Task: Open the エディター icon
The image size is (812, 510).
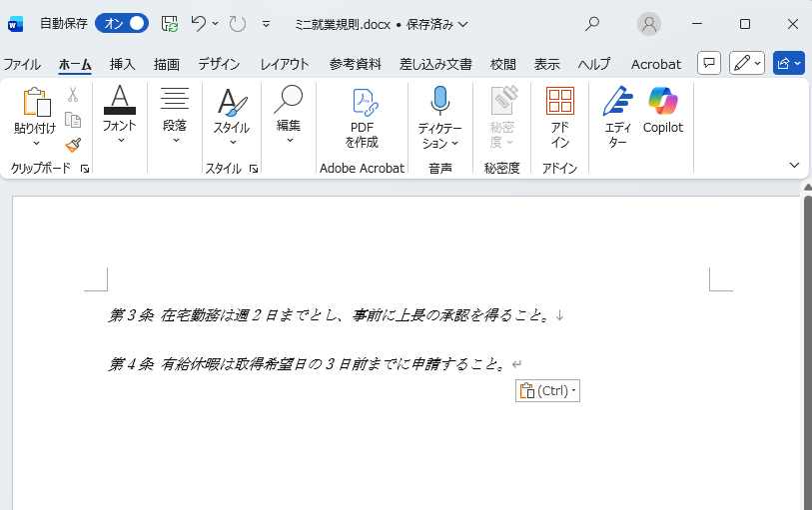Action: 618,117
